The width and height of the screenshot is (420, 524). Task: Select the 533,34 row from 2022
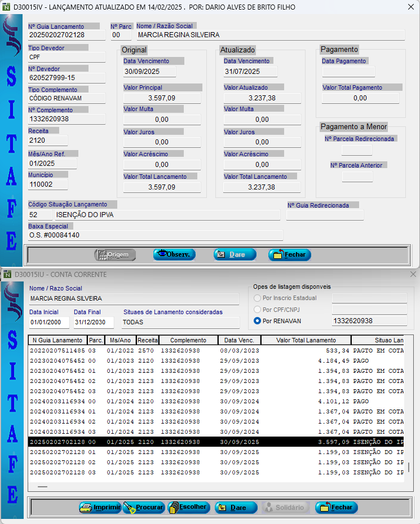tap(214, 351)
